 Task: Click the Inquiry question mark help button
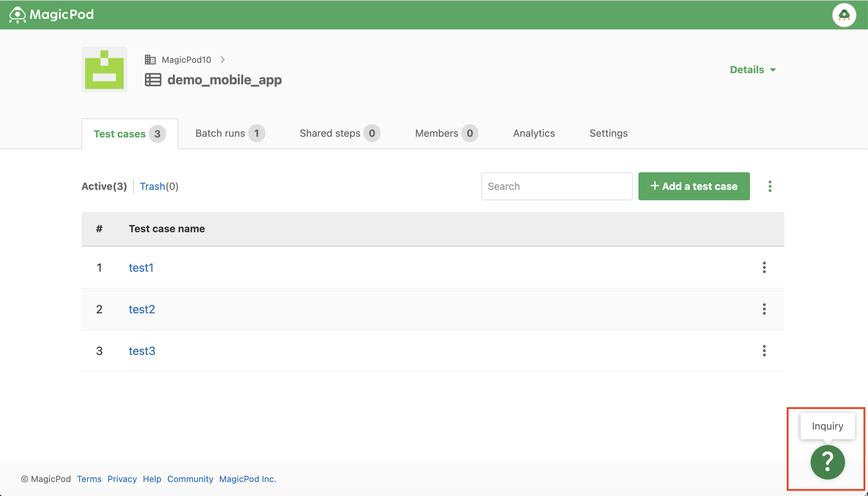827,462
